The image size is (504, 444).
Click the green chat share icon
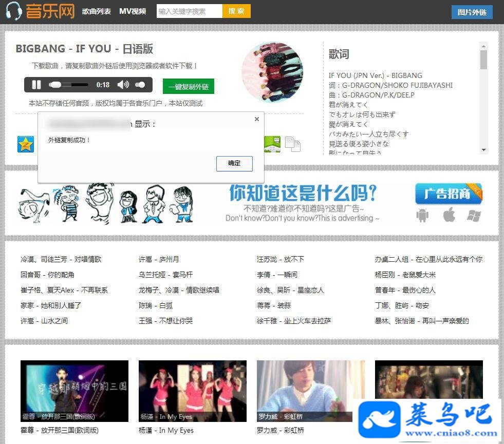point(272,144)
